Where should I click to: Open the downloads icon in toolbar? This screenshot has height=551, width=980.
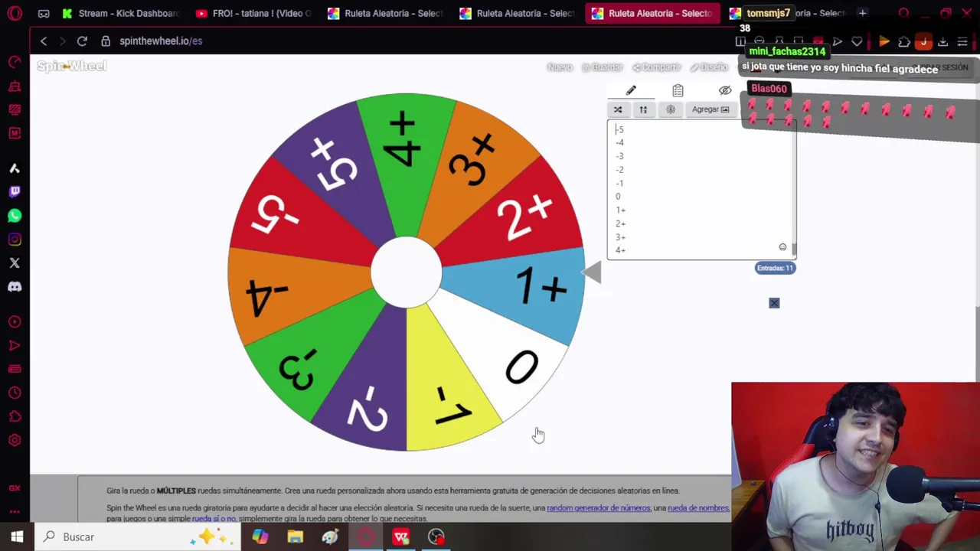pos(943,42)
